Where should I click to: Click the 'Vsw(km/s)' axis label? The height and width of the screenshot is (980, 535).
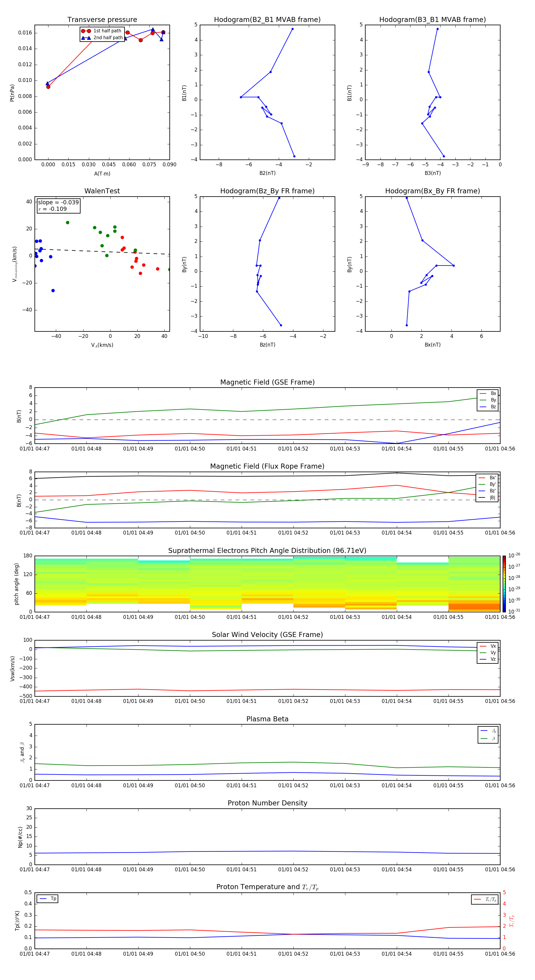pyautogui.click(x=12, y=668)
